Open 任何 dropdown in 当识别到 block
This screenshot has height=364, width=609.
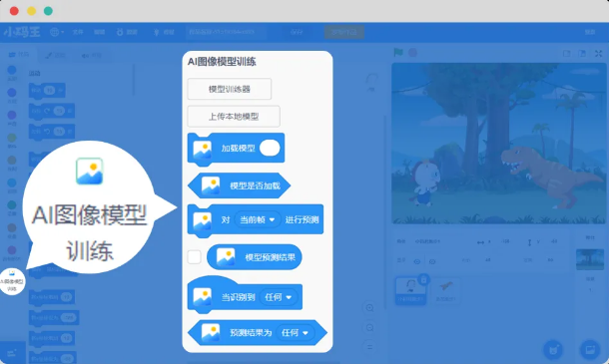[x=279, y=297]
